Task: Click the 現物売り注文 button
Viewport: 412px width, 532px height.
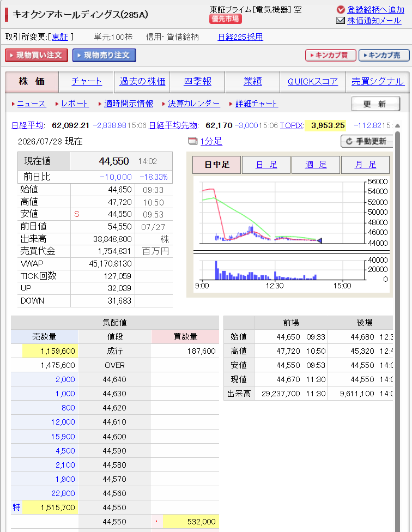Action: pyautogui.click(x=104, y=55)
